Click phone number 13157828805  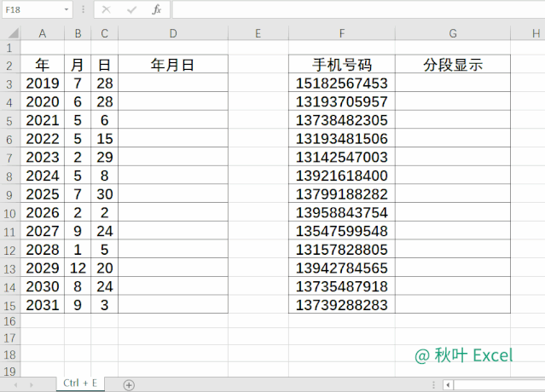[x=342, y=250]
